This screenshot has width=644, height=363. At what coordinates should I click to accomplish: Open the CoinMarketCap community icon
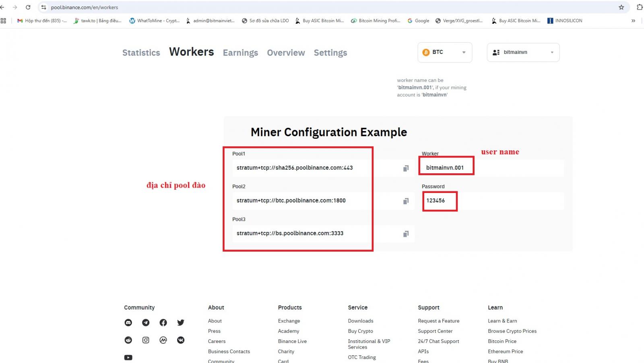tap(163, 340)
